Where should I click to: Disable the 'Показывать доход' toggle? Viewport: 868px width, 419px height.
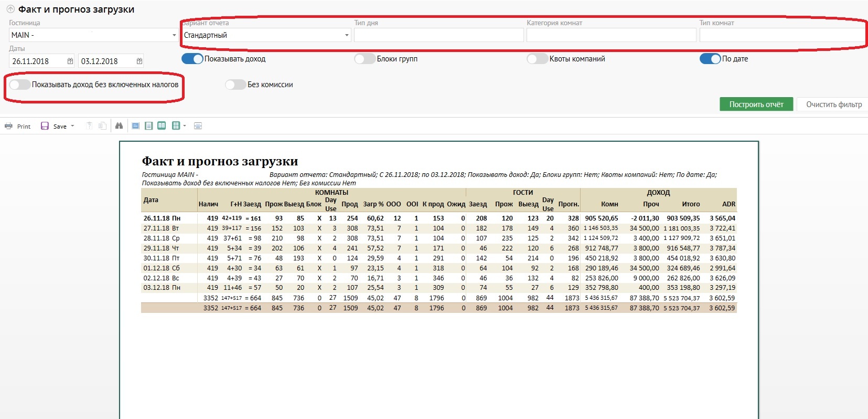pos(192,59)
